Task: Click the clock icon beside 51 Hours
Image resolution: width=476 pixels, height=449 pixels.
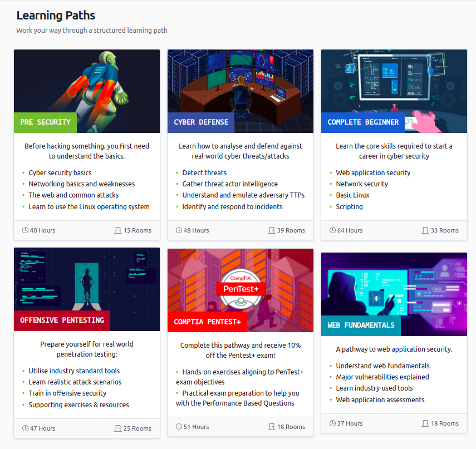Action: click(x=179, y=427)
